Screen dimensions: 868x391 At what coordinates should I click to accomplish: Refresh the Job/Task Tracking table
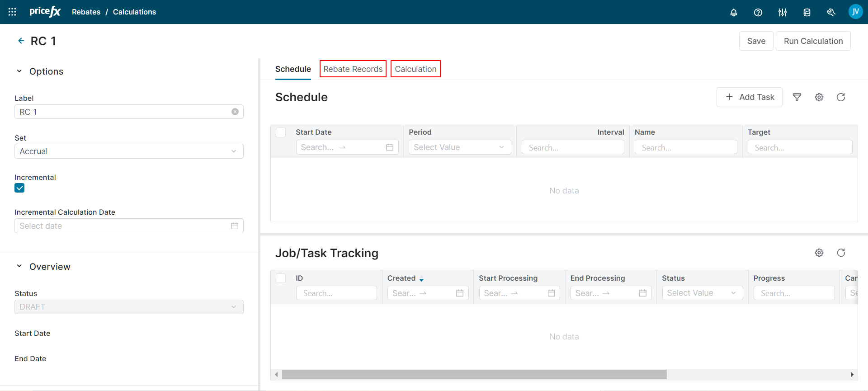(841, 253)
